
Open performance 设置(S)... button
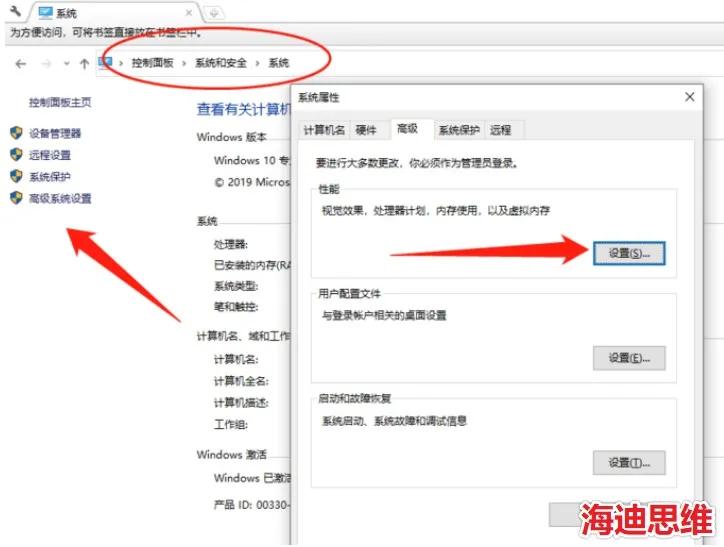[x=629, y=253]
